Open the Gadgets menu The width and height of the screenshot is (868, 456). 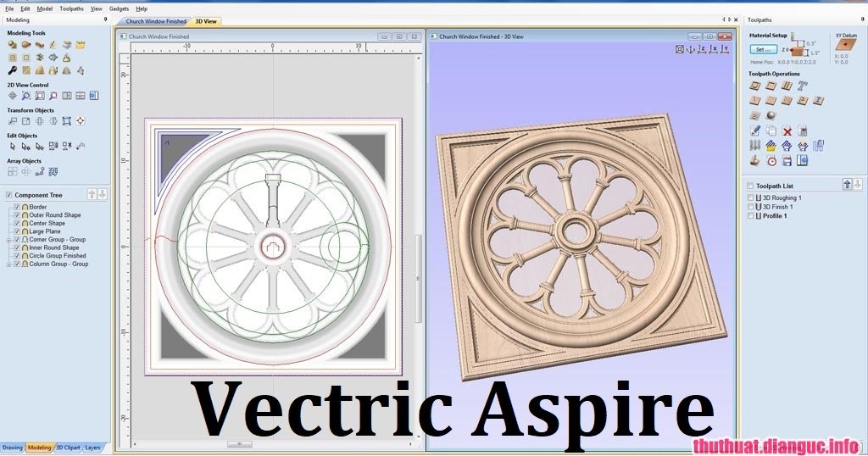pos(119,8)
